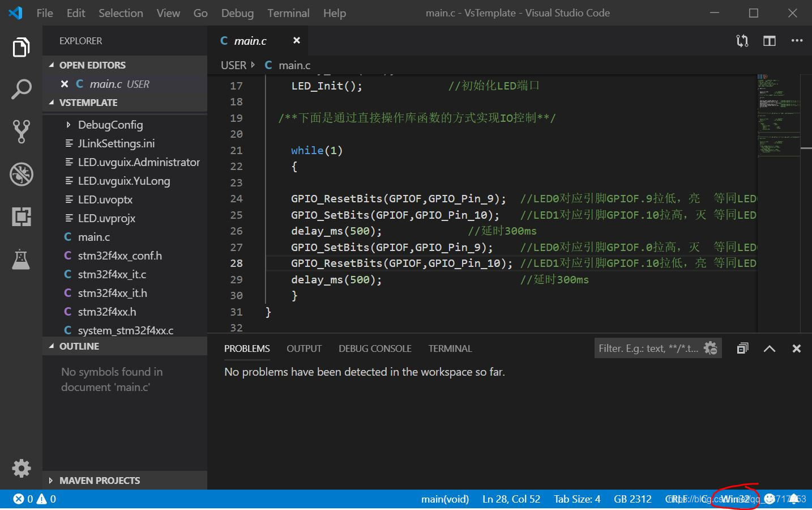Screen dimensions: 812x510
Task: Open LED.uvprojx file
Action: pos(106,218)
